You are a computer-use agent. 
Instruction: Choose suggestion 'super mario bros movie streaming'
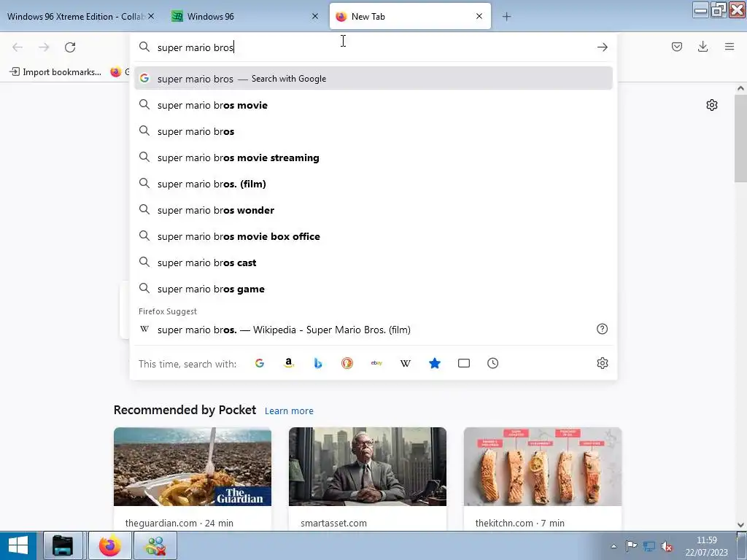tap(373, 157)
